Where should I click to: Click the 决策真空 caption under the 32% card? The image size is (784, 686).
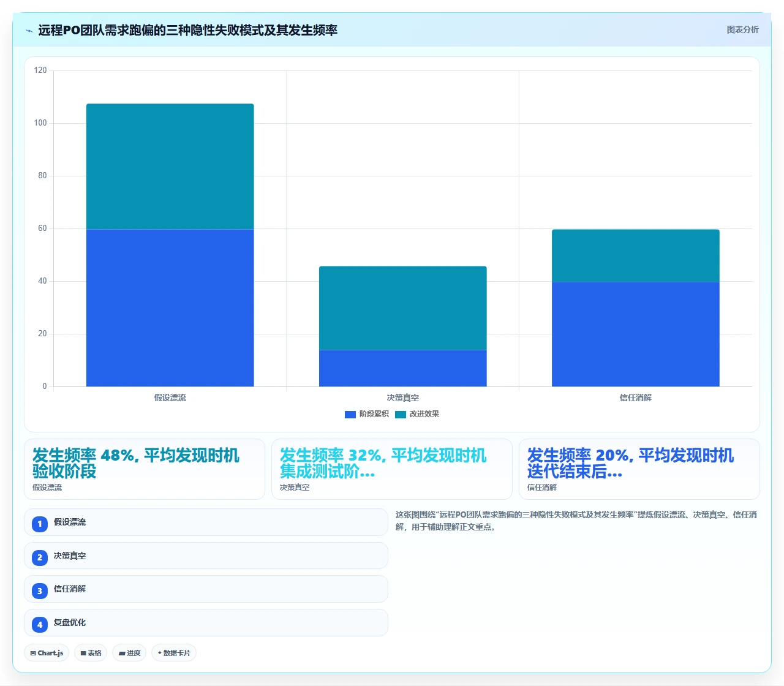point(295,488)
